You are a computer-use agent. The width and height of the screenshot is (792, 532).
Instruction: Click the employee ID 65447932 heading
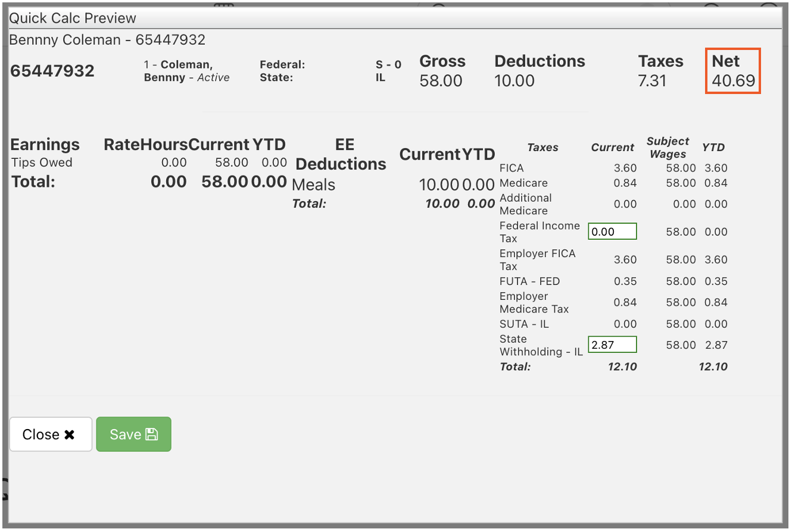pyautogui.click(x=52, y=70)
